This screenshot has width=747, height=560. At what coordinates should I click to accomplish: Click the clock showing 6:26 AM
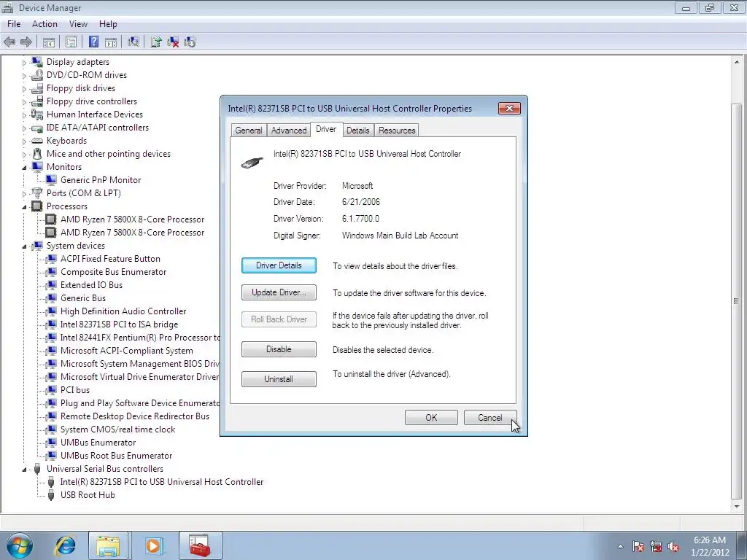coord(710,540)
